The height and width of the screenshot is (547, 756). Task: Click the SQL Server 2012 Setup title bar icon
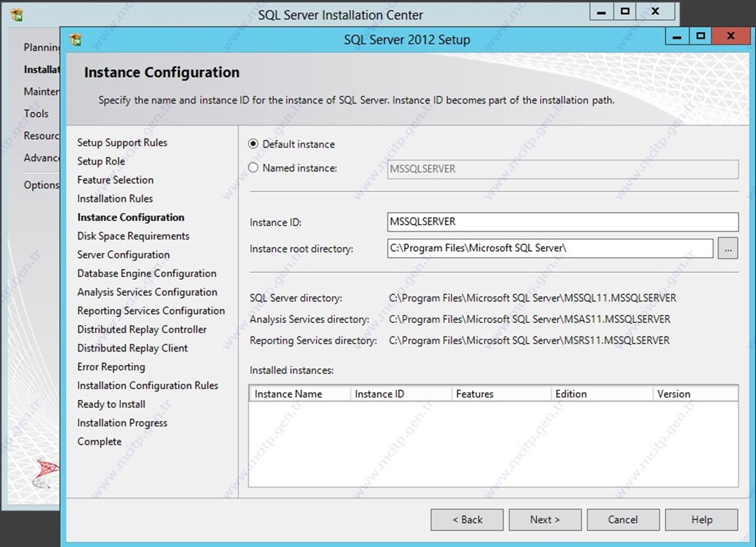[75, 39]
